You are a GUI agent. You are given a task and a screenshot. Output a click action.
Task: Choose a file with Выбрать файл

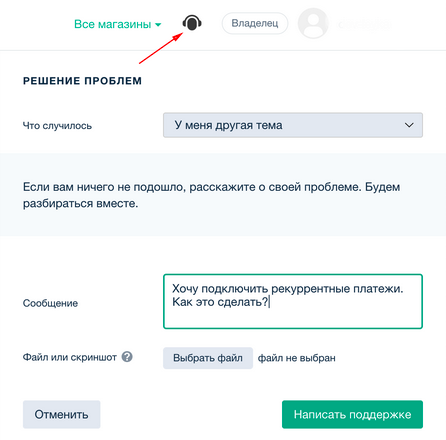(x=208, y=358)
